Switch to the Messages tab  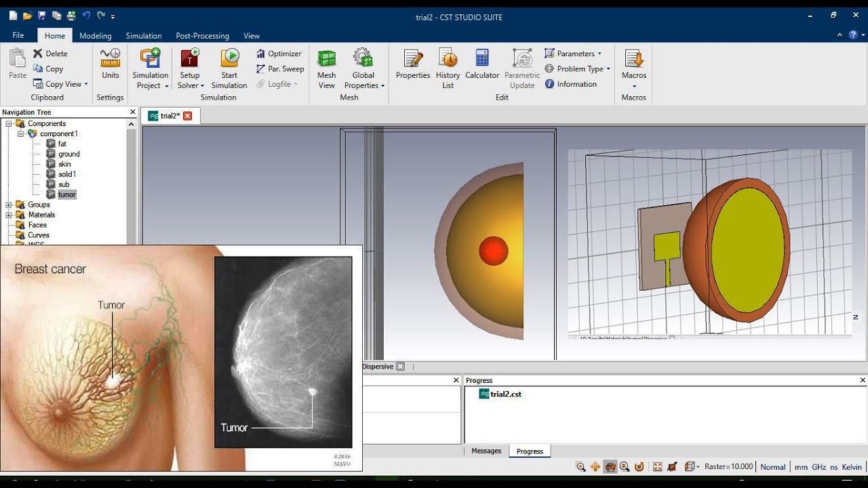(486, 451)
